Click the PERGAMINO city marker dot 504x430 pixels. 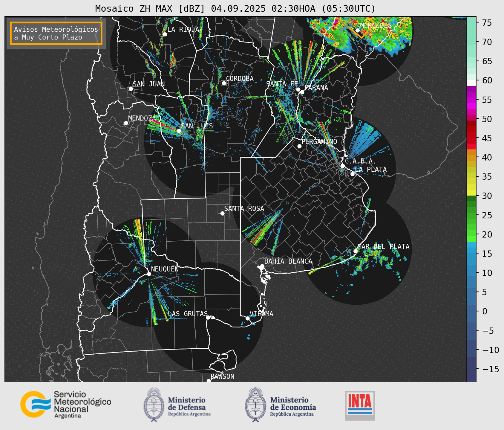click(299, 146)
